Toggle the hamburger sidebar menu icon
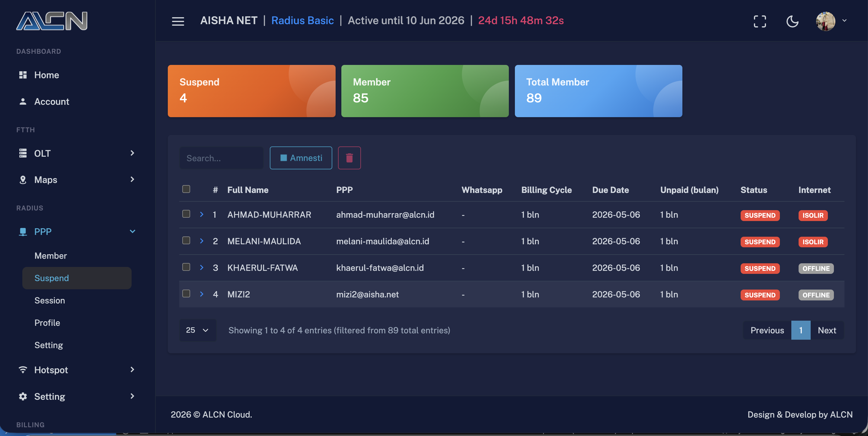Screen dimensions: 868x436 [178, 21]
